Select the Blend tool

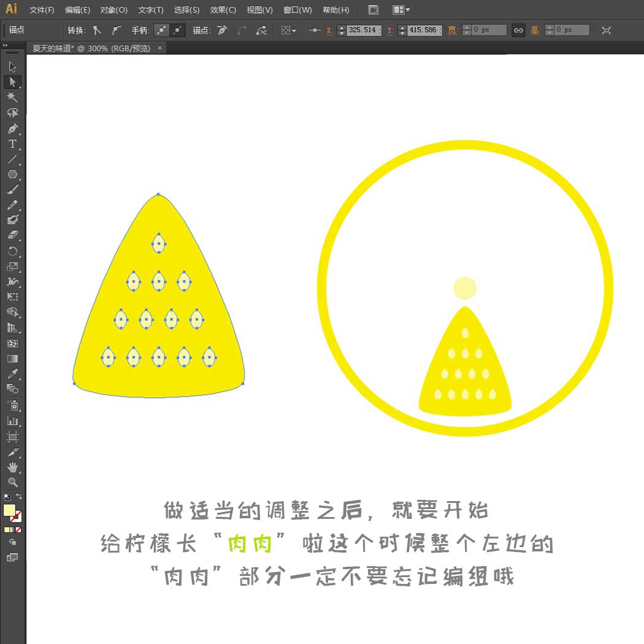pyautogui.click(x=12, y=389)
